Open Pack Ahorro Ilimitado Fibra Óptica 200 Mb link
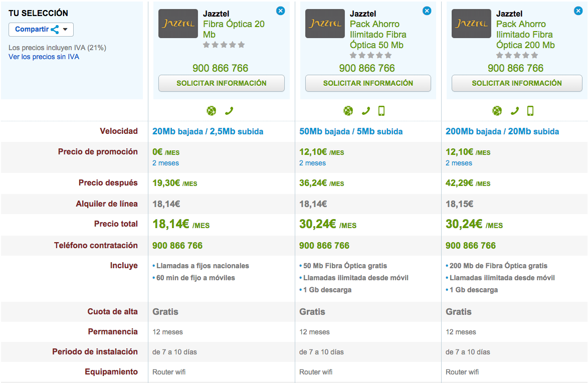 pos(525,35)
